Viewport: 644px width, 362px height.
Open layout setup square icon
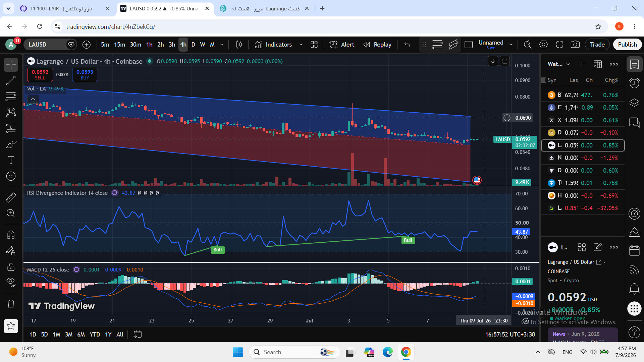point(469,45)
